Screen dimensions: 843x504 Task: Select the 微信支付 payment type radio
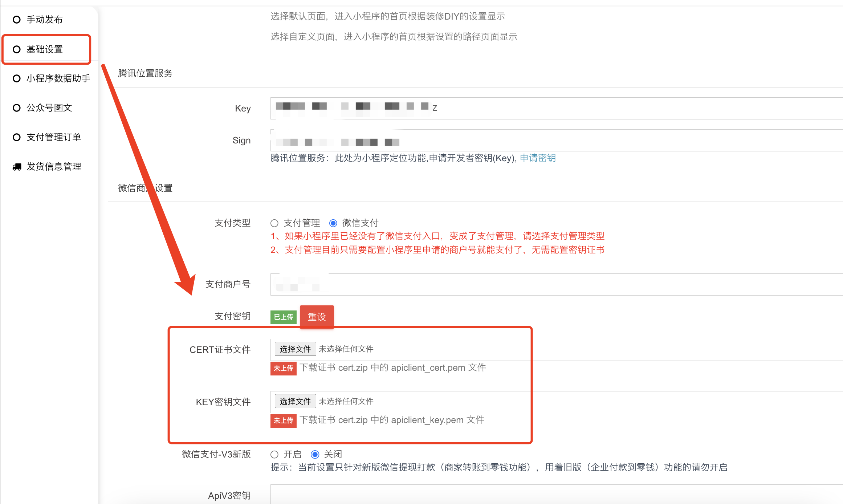(333, 223)
